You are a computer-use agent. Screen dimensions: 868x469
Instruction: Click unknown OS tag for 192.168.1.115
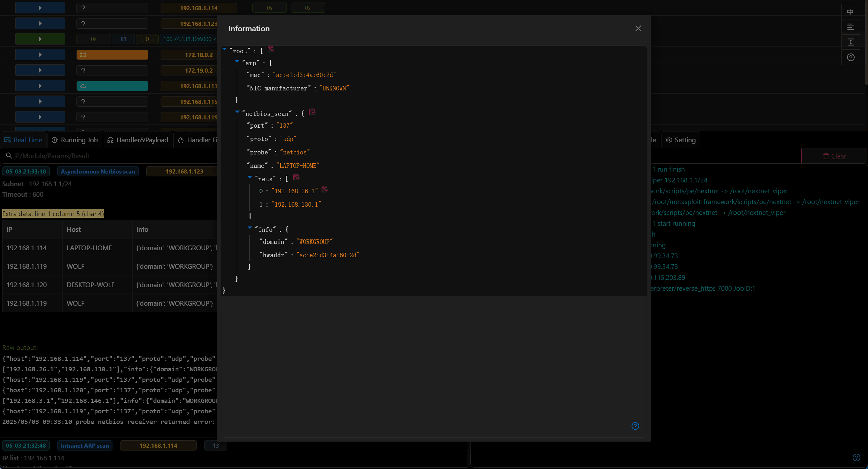(x=112, y=101)
